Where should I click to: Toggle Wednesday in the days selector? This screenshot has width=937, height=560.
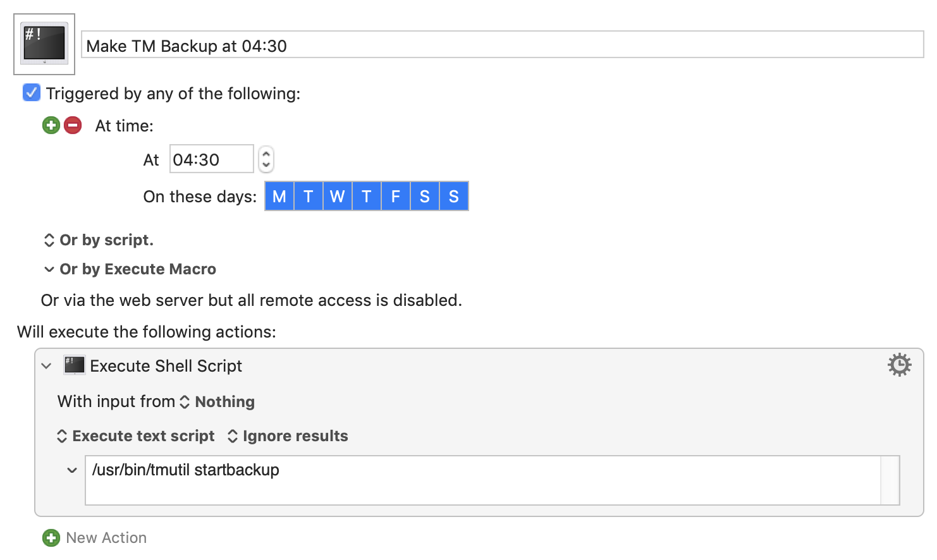[x=337, y=197]
